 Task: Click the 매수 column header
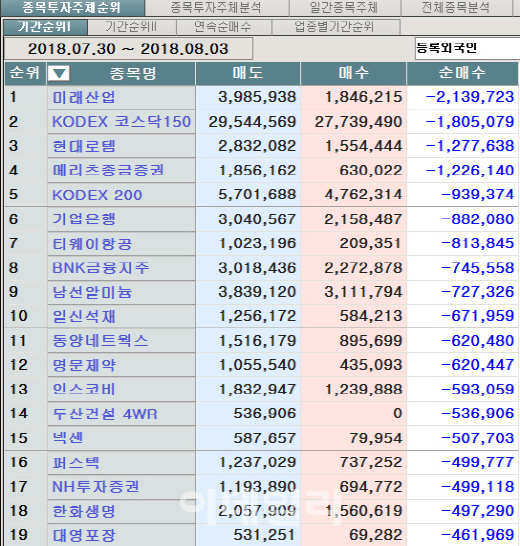[354, 73]
